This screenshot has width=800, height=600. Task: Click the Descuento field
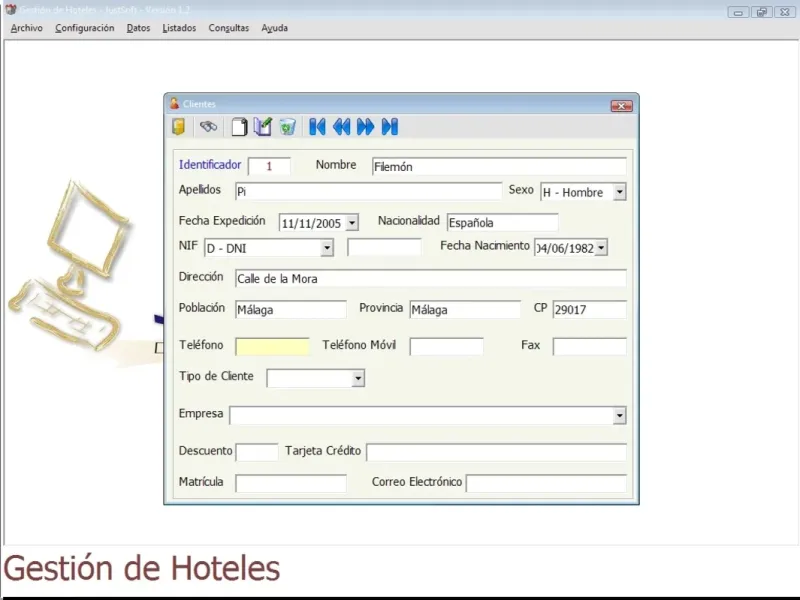point(257,452)
